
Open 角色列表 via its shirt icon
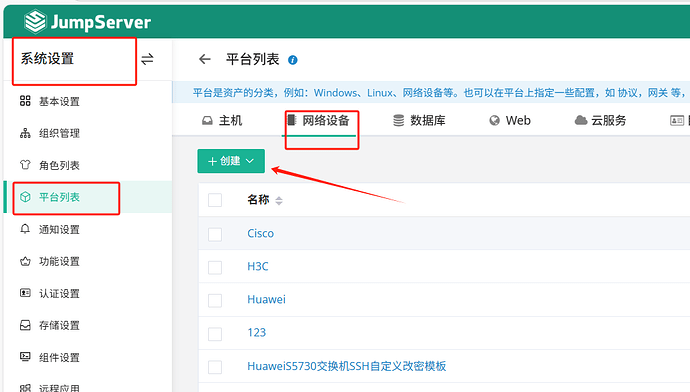(x=25, y=165)
